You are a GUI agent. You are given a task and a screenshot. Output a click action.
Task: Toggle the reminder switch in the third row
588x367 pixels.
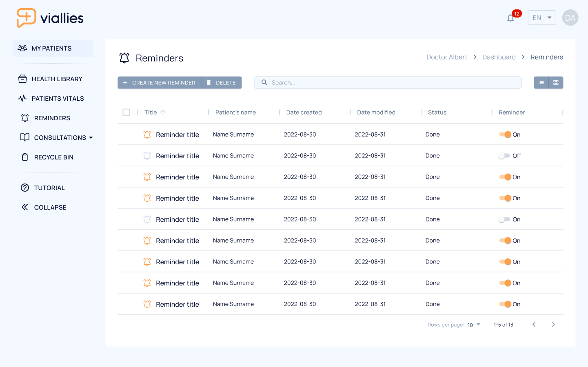(505, 177)
